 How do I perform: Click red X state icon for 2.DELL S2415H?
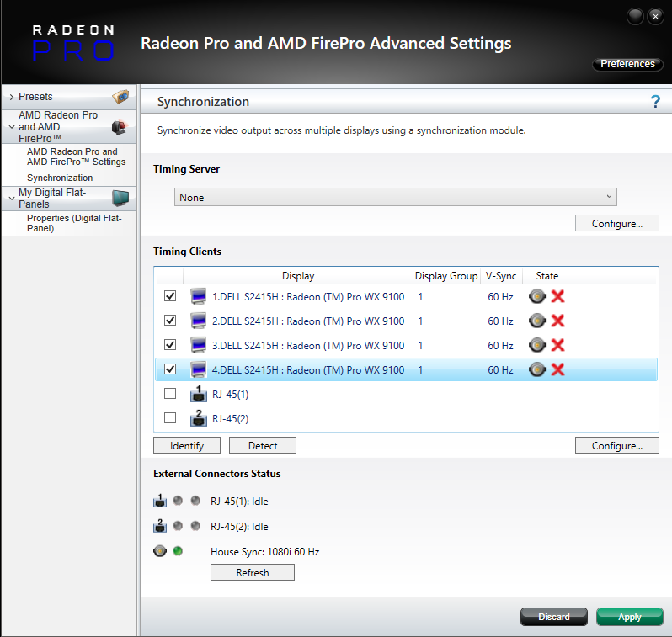(x=557, y=321)
